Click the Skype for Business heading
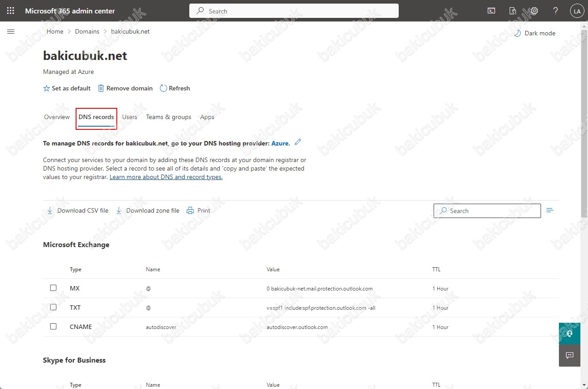The height and width of the screenshot is (389, 588). [74, 360]
